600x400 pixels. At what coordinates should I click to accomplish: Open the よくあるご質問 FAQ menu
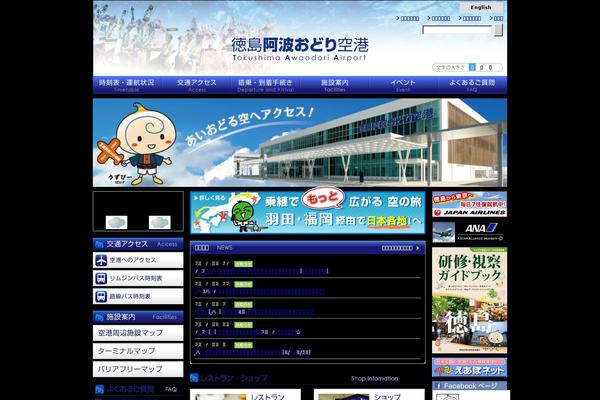(472, 85)
